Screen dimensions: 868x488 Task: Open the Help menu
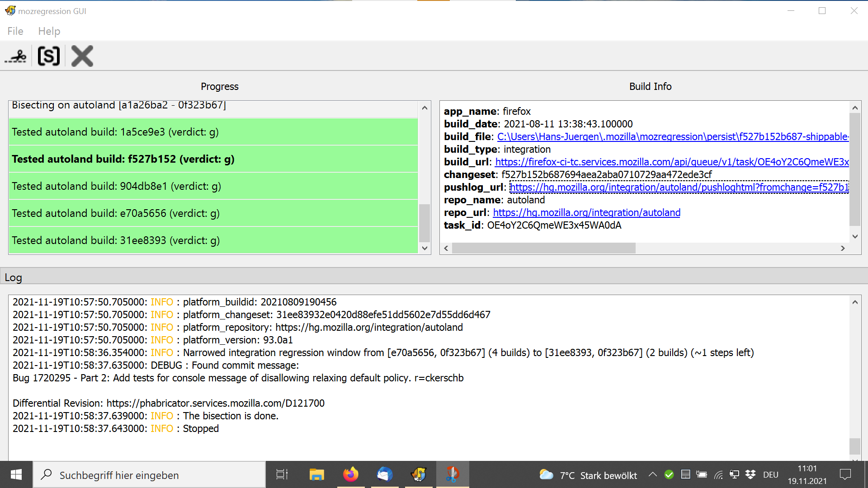click(49, 31)
